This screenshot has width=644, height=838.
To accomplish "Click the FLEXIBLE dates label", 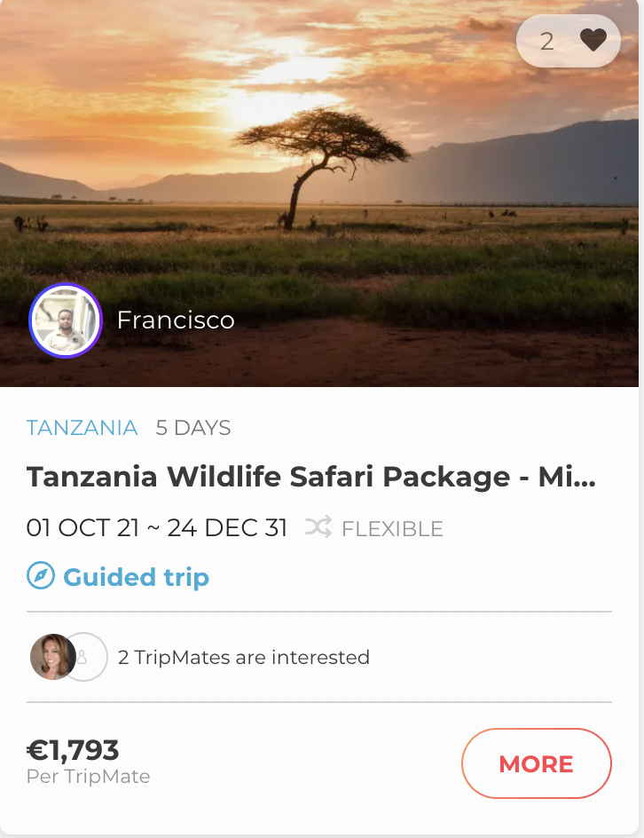I will (x=392, y=529).
